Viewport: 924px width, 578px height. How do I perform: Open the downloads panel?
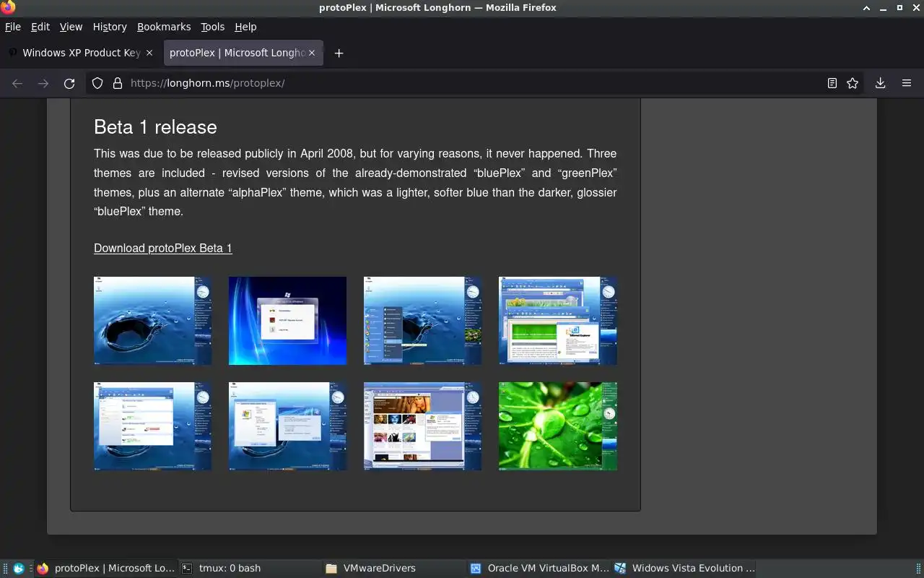tap(880, 83)
